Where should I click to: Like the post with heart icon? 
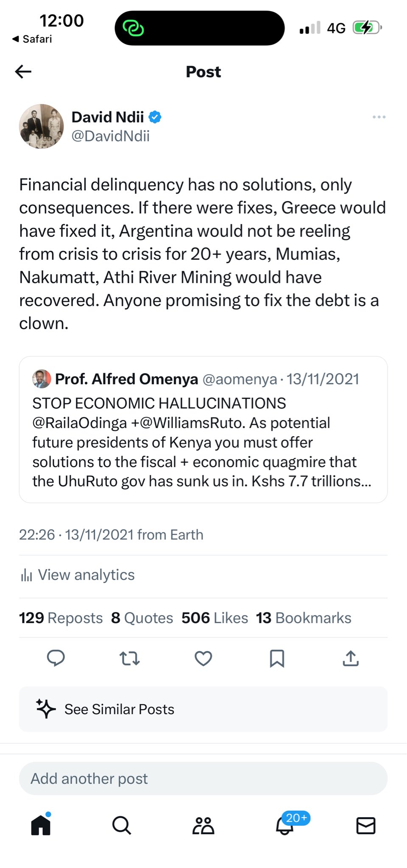pos(203,658)
